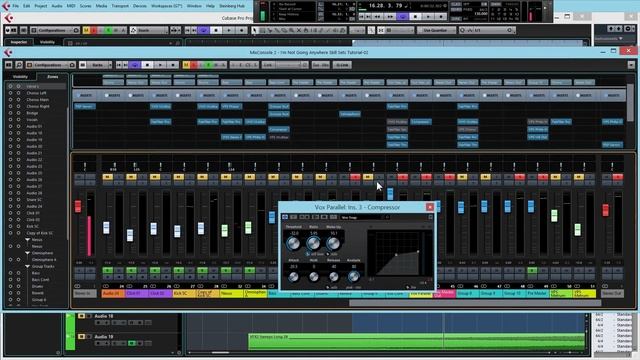Open Configurations dropdown in project window toolbar
The height and width of the screenshot is (360, 640).
pos(55,30)
